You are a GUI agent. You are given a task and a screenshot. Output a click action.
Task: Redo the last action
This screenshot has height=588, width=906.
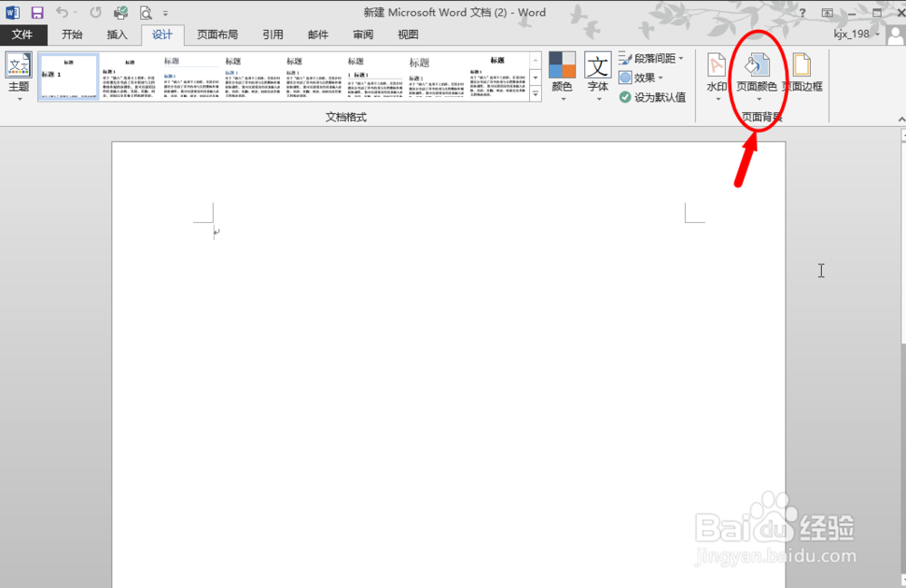(95, 12)
